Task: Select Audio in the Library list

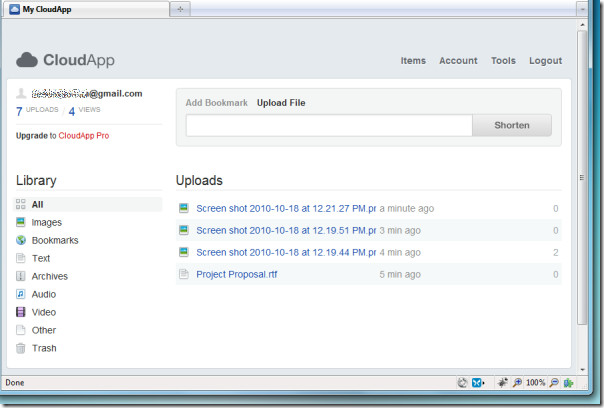Action: 44,294
